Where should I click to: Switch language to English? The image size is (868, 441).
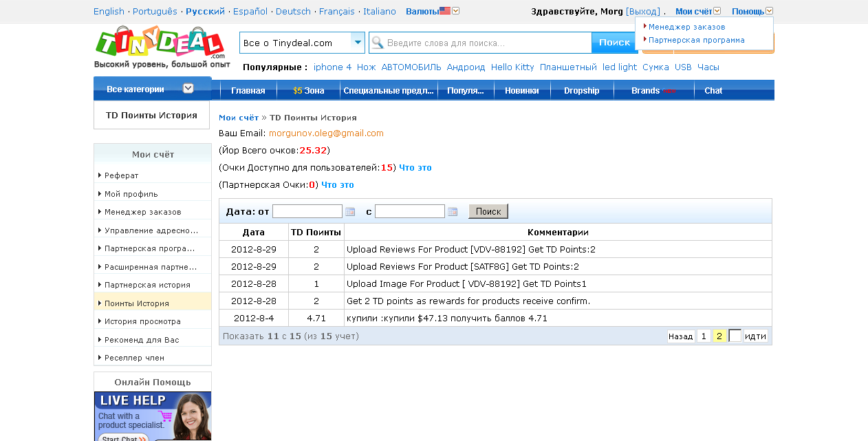pyautogui.click(x=109, y=11)
